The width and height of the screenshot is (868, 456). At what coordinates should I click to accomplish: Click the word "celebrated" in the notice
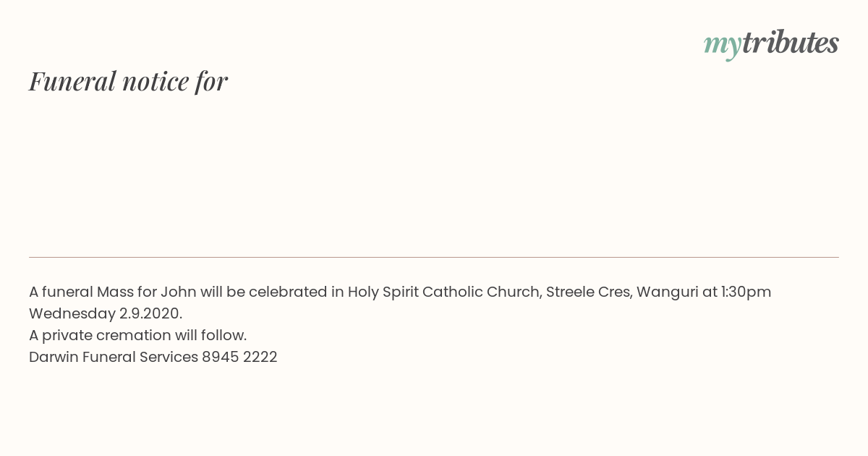(288, 292)
